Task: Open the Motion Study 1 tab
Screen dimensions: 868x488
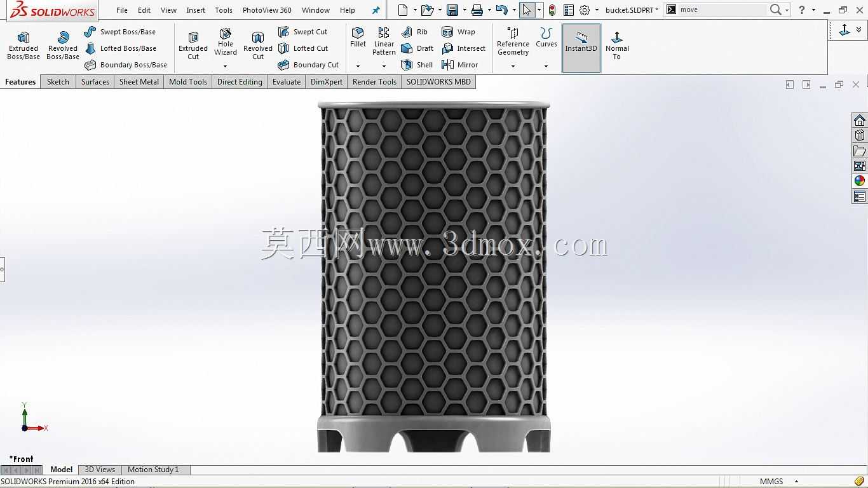Action: [153, 470]
